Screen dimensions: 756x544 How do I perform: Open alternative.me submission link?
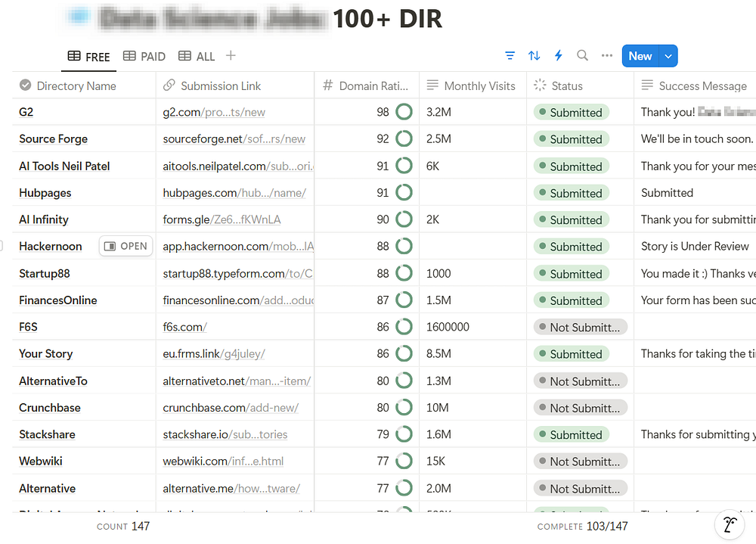(231, 489)
